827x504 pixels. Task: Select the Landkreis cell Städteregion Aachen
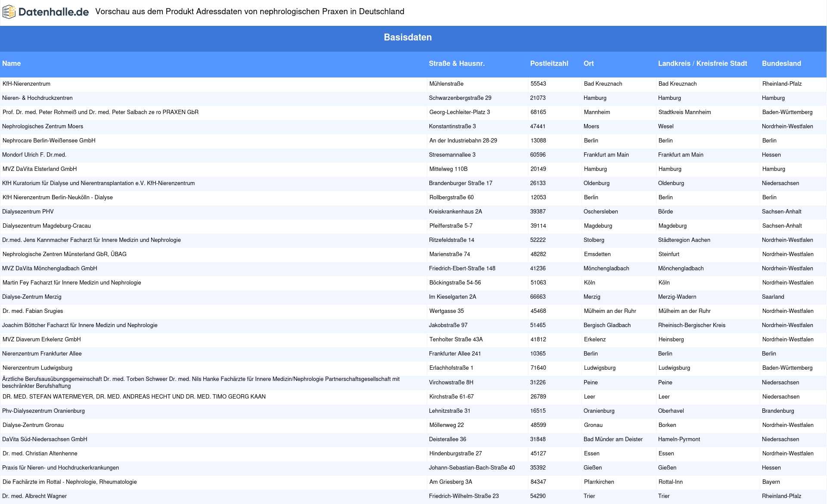click(684, 240)
